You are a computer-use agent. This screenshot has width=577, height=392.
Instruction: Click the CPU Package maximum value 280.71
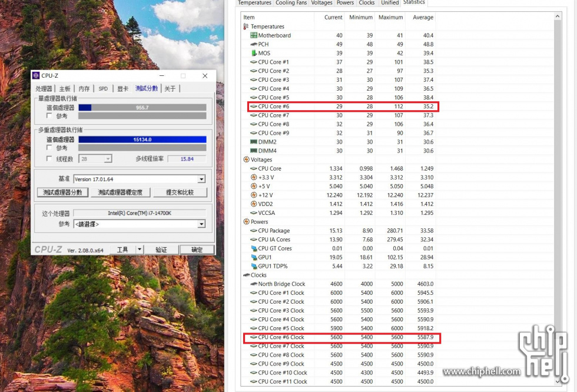(394, 231)
